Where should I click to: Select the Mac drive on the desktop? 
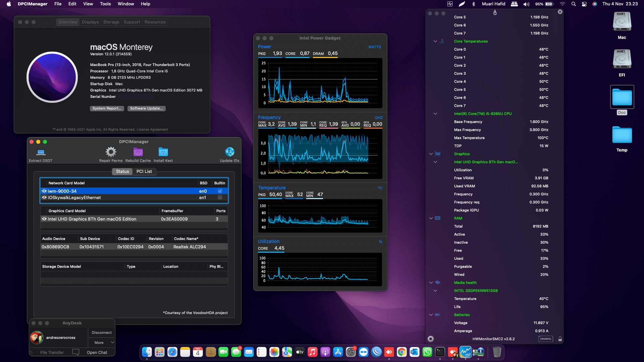tap(622, 25)
